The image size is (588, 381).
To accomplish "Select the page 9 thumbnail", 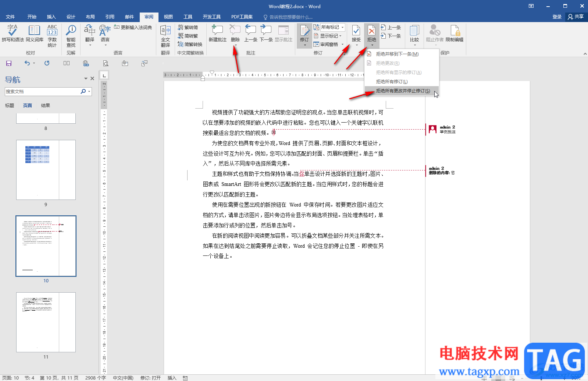I will pyautogui.click(x=46, y=170).
